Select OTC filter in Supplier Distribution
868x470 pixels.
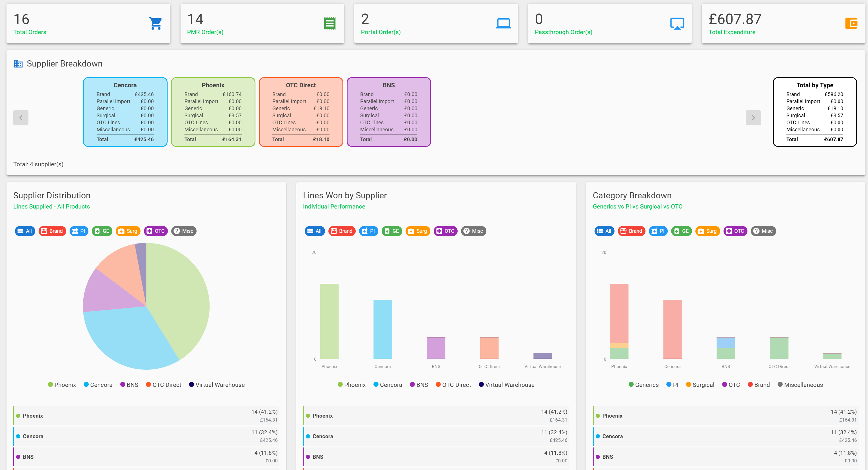pos(156,231)
